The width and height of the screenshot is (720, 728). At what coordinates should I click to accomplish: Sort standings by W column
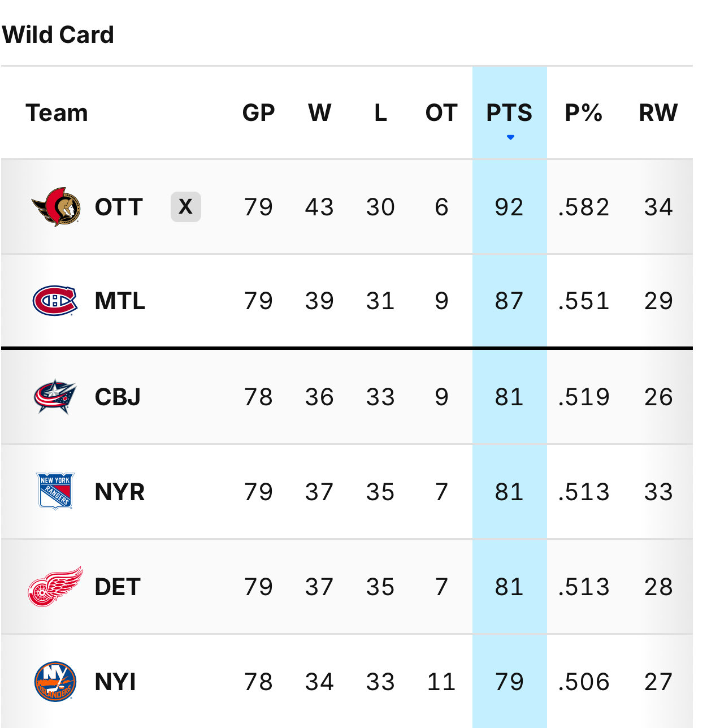320,113
